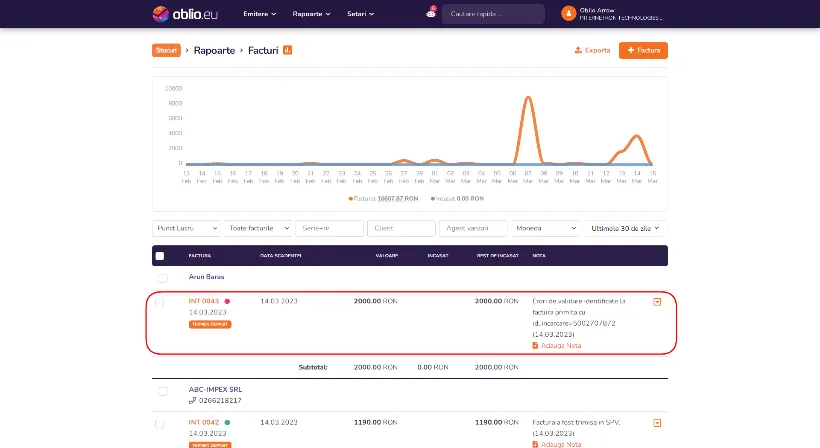Click the Exporta button
Viewport: 820px width, 448px height.
592,50
